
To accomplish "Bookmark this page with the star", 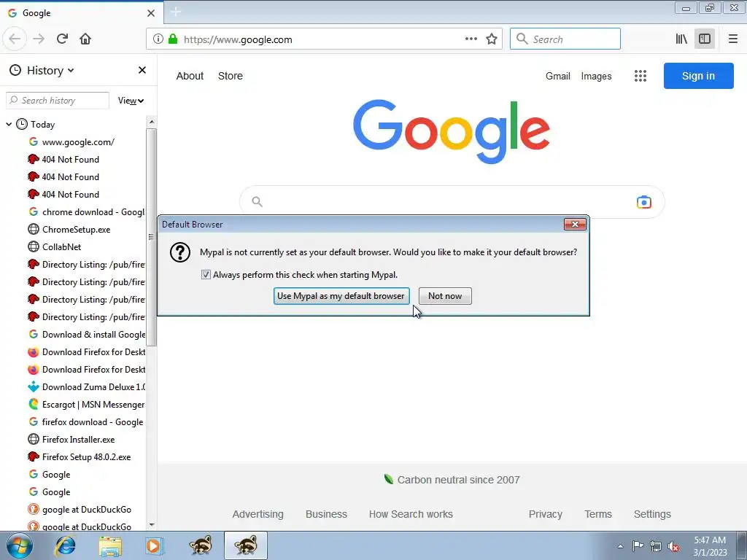I will 492,39.
